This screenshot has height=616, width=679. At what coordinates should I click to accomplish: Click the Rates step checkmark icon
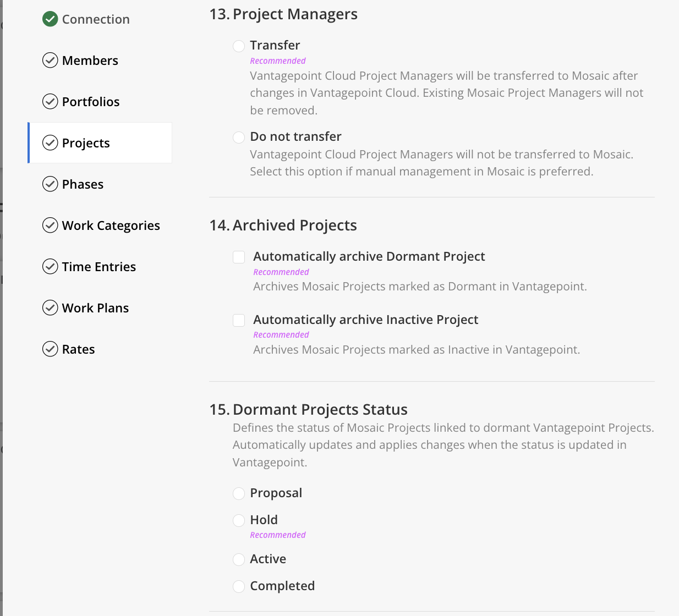50,349
